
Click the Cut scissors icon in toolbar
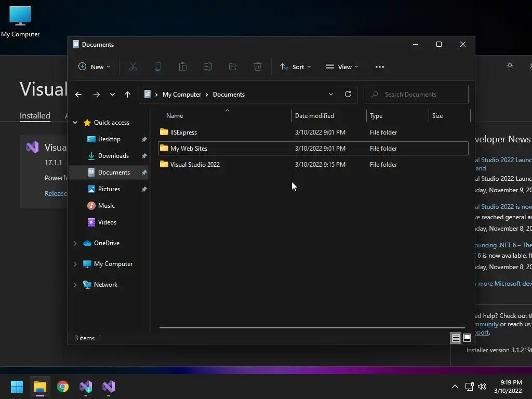(132, 67)
